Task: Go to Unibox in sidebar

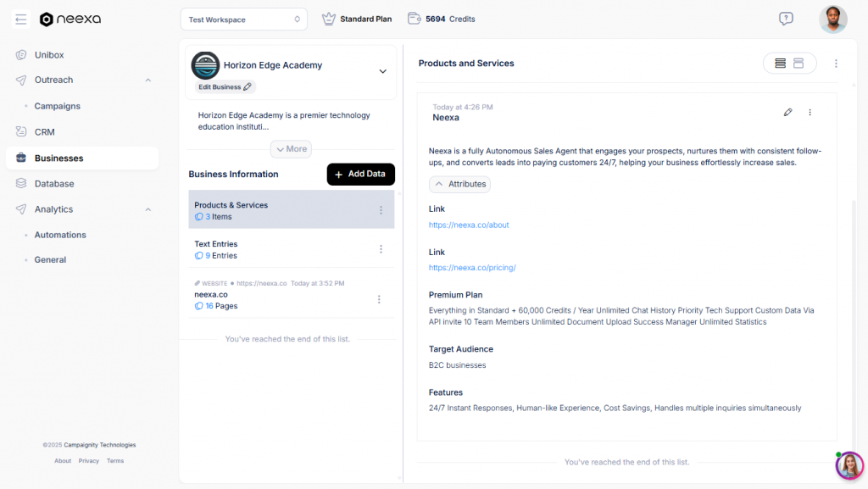Action: pyautogui.click(x=49, y=55)
